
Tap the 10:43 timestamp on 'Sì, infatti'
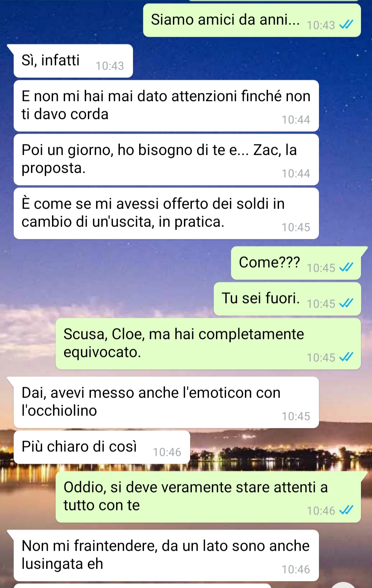click(110, 66)
